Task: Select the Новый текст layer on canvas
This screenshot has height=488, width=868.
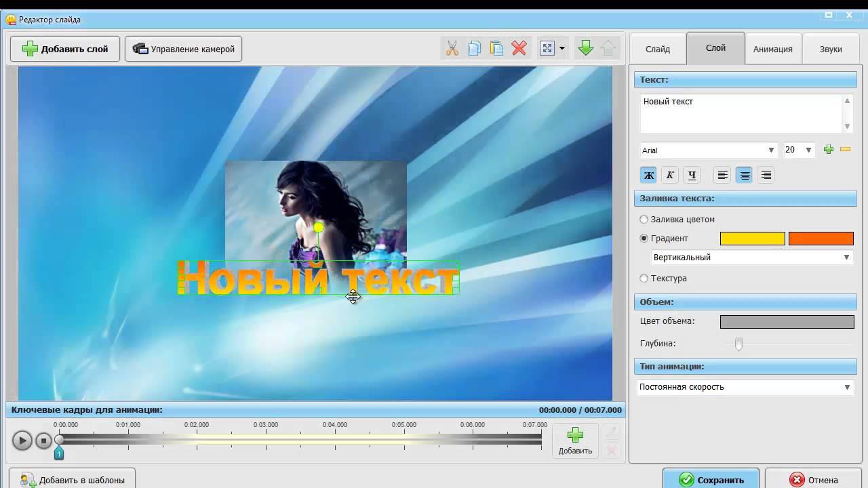Action: [x=318, y=278]
